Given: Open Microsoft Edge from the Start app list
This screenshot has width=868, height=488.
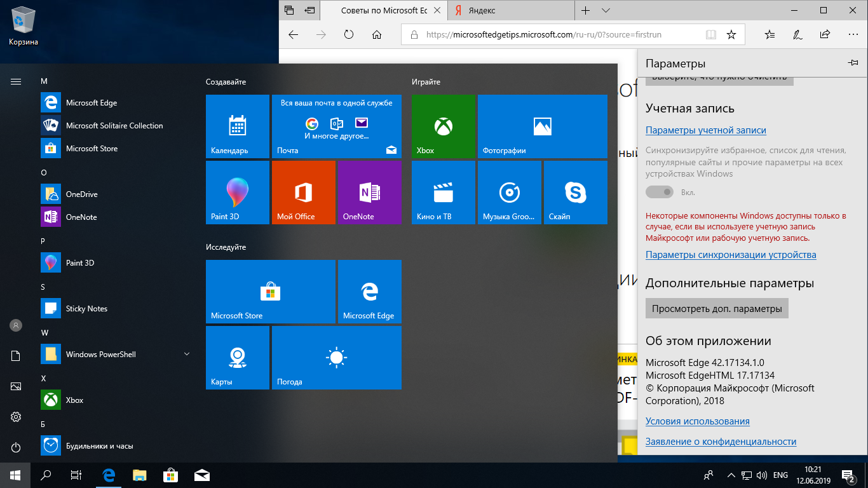Looking at the screenshot, I should [114, 103].
